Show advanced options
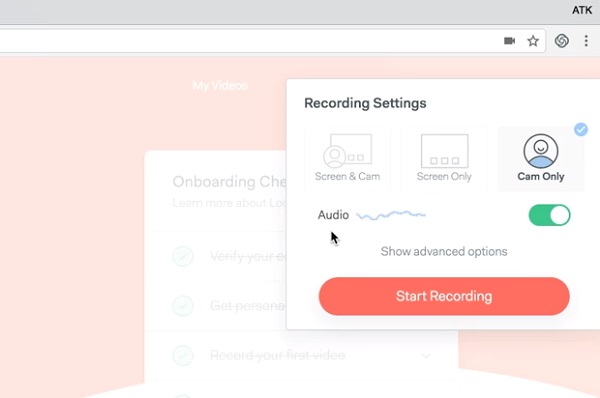The height and width of the screenshot is (398, 600). pyautogui.click(x=444, y=251)
